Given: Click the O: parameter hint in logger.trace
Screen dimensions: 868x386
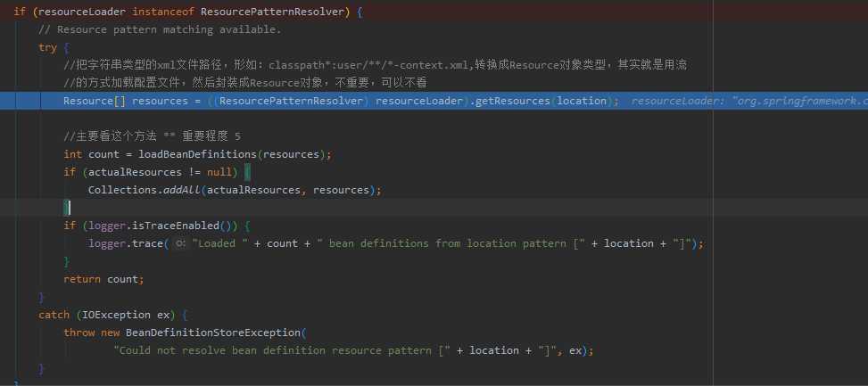Looking at the screenshot, I should coord(180,243).
